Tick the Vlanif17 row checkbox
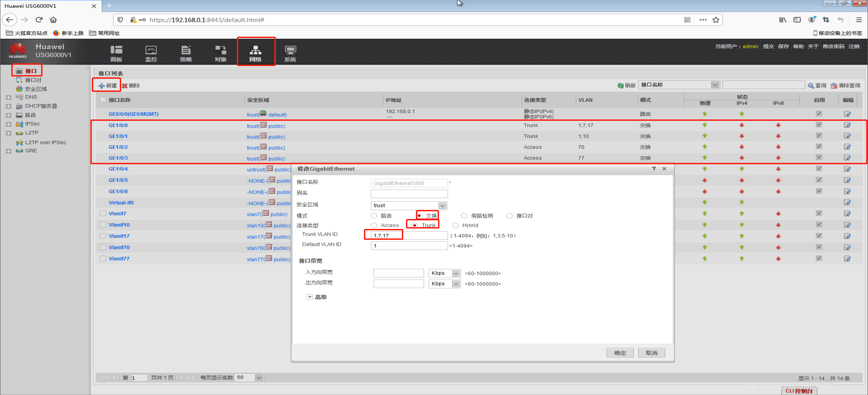Screen dimensions: 868x395 tap(103, 236)
